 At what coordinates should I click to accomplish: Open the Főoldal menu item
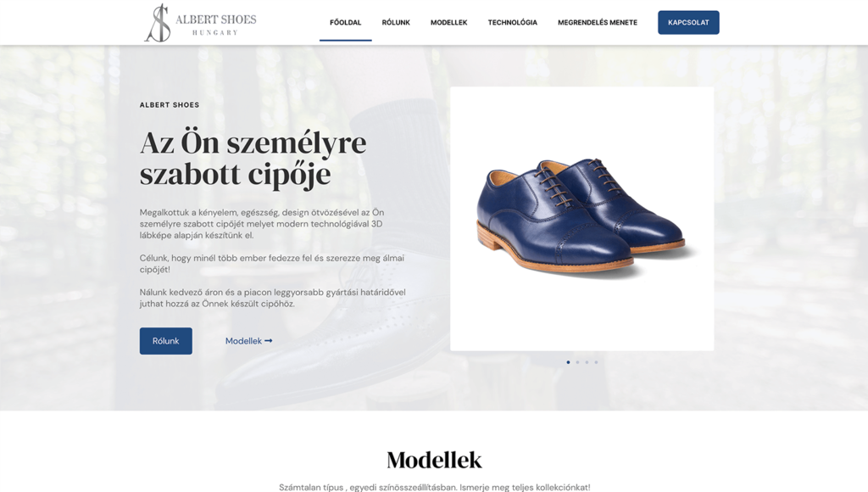(x=346, y=23)
